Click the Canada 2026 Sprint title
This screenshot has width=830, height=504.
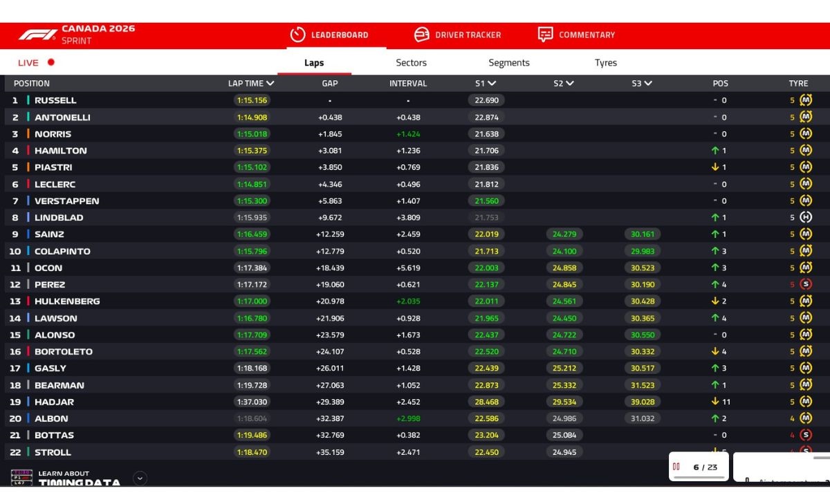[98, 35]
